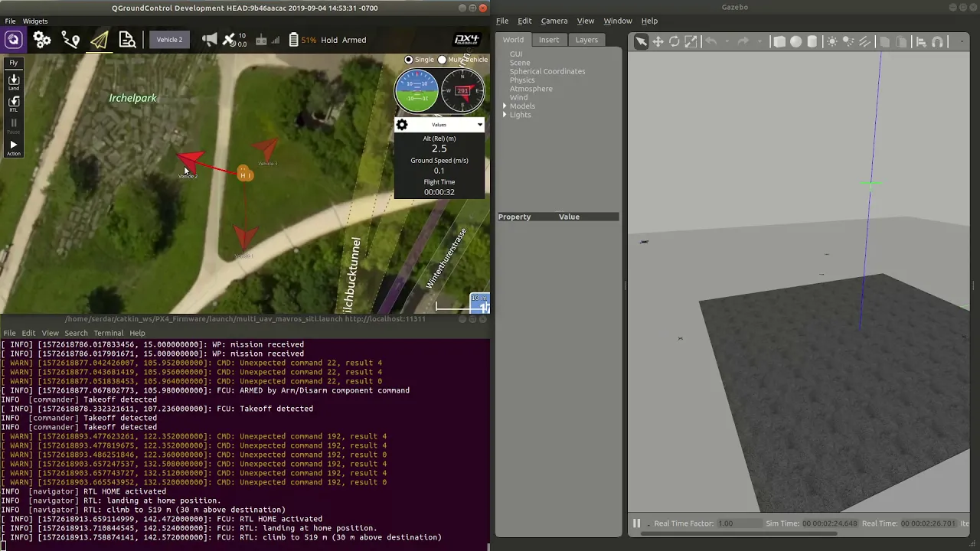
Task: Open the Action menu in Fly toolstrip
Action: (14, 148)
